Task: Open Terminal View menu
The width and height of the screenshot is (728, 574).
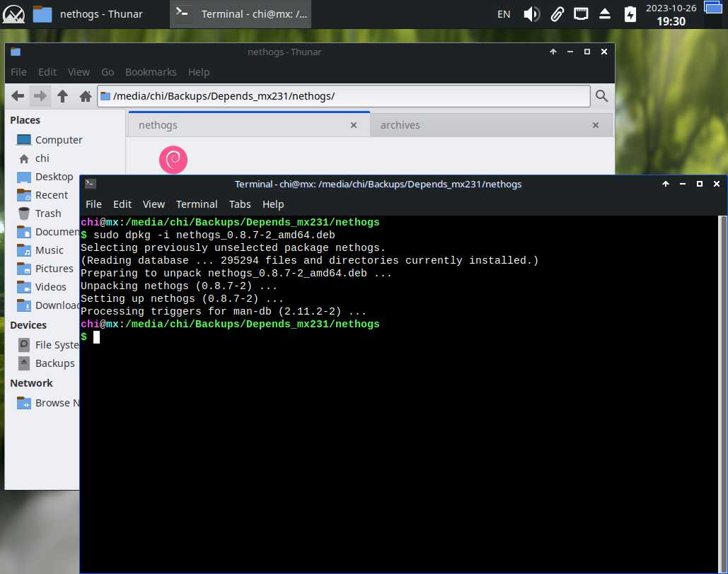Action: coord(154,204)
